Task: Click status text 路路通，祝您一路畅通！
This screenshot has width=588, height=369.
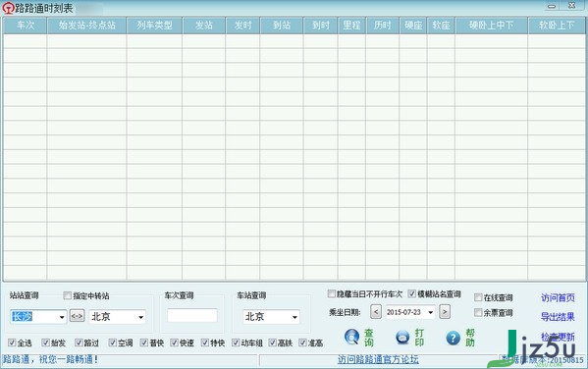Action: click(50, 359)
